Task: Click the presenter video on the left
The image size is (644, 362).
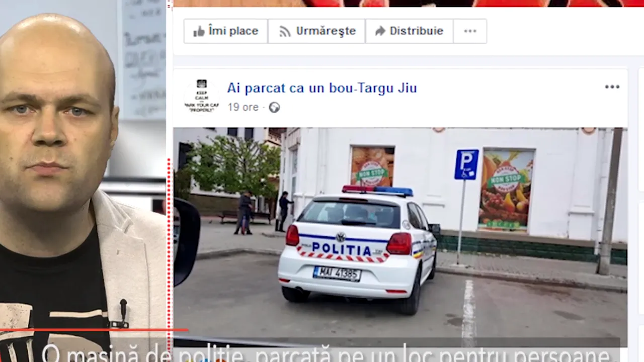Action: tap(80, 176)
